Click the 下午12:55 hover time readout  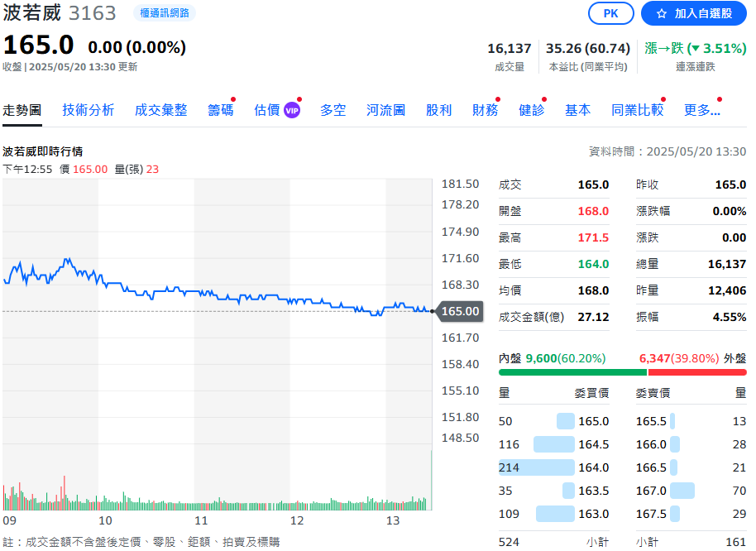27,170
